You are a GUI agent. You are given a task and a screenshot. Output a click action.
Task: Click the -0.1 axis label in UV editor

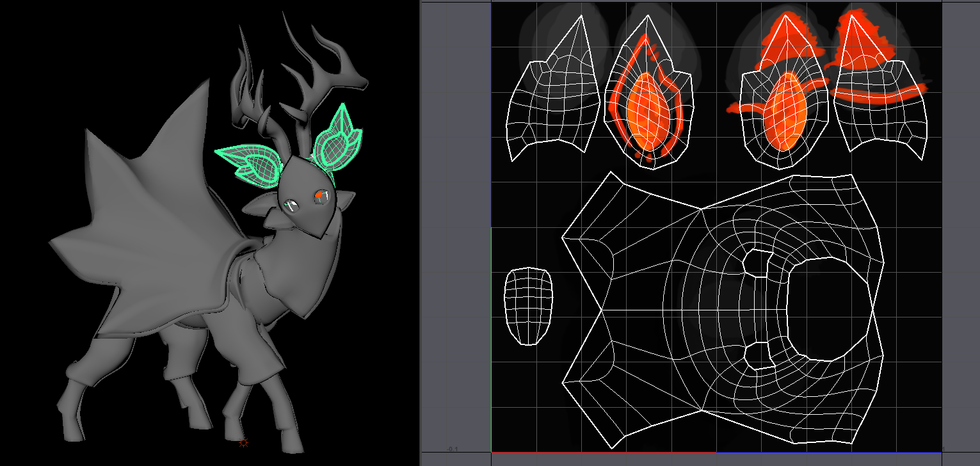(453, 449)
